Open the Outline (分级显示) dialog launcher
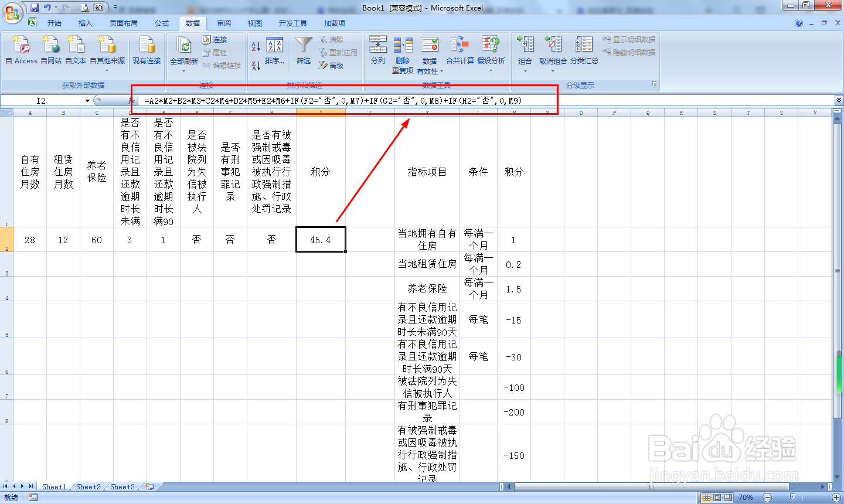 tap(655, 85)
